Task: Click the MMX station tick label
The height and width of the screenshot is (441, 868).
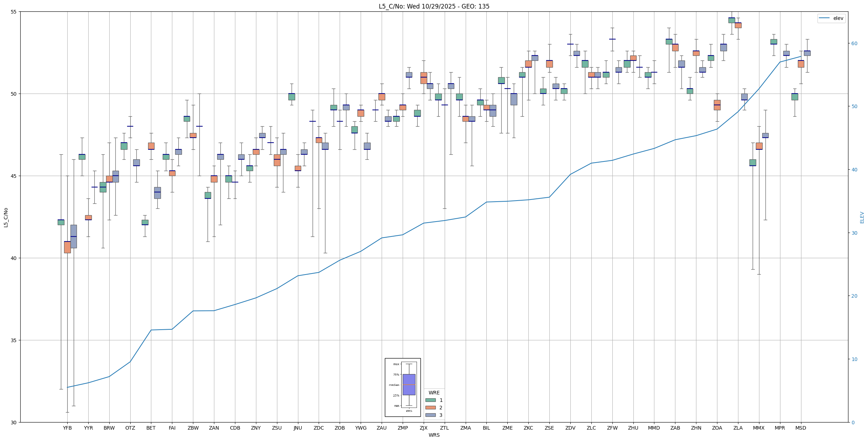Action: [759, 428]
